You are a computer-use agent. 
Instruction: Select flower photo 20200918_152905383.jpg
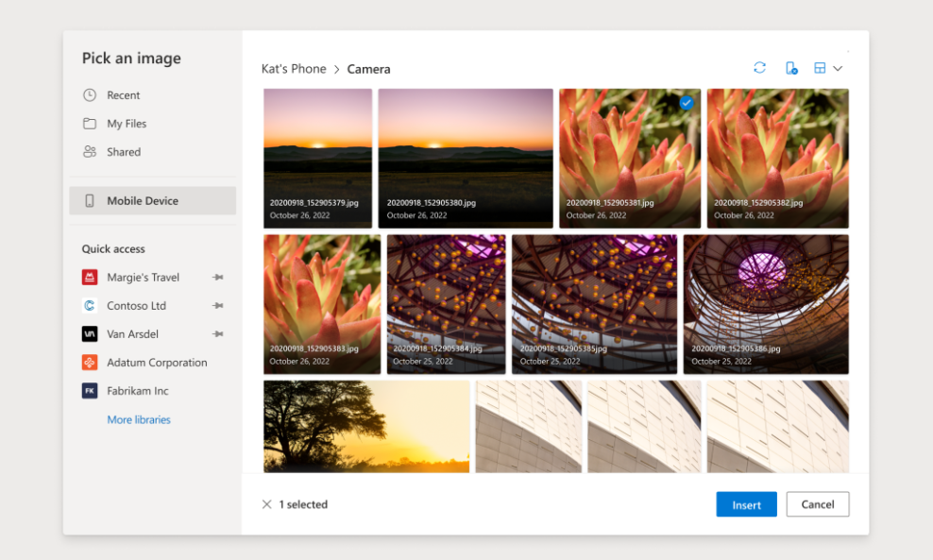pyautogui.click(x=322, y=304)
